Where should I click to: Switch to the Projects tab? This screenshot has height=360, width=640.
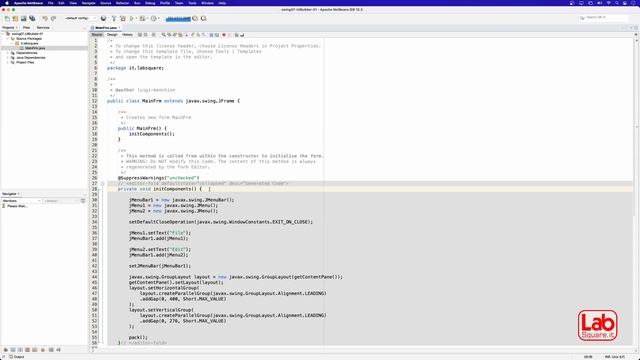[x=9, y=27]
